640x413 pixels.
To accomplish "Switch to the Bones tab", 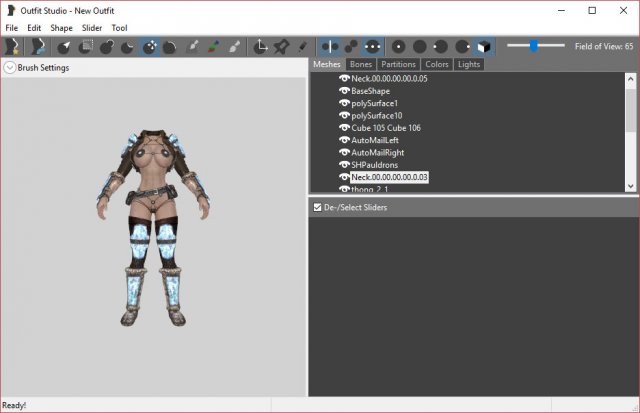I will (360, 64).
